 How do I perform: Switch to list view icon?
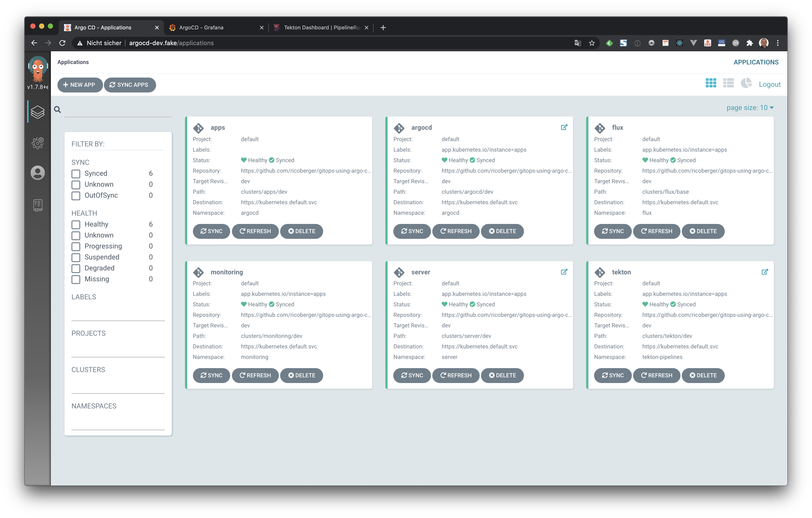728,83
